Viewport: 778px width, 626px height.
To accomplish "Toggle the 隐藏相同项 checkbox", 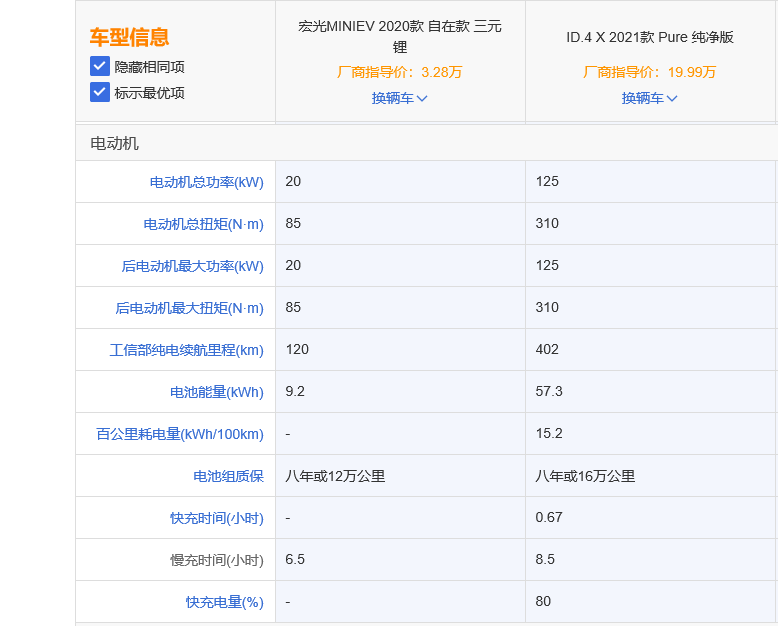I will [100, 66].
